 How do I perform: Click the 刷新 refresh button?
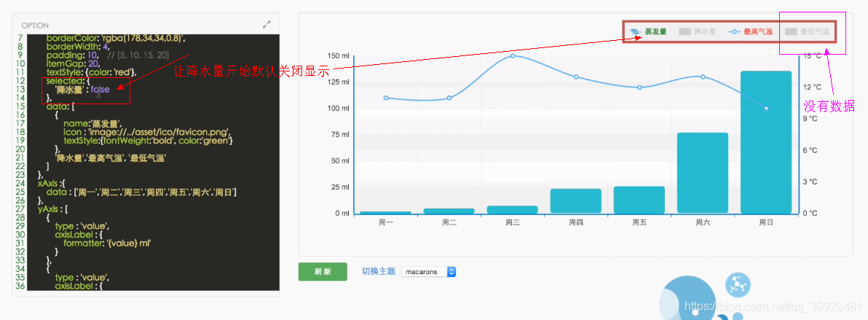pos(323,272)
